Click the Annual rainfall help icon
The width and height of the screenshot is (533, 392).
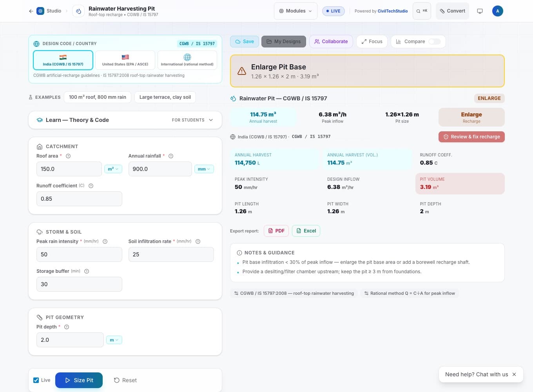pos(171,156)
